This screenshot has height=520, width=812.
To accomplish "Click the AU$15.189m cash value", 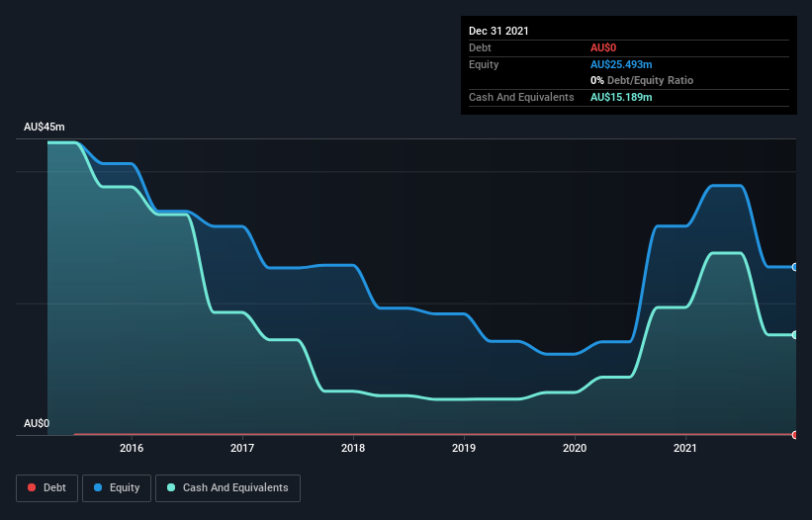I will (621, 97).
